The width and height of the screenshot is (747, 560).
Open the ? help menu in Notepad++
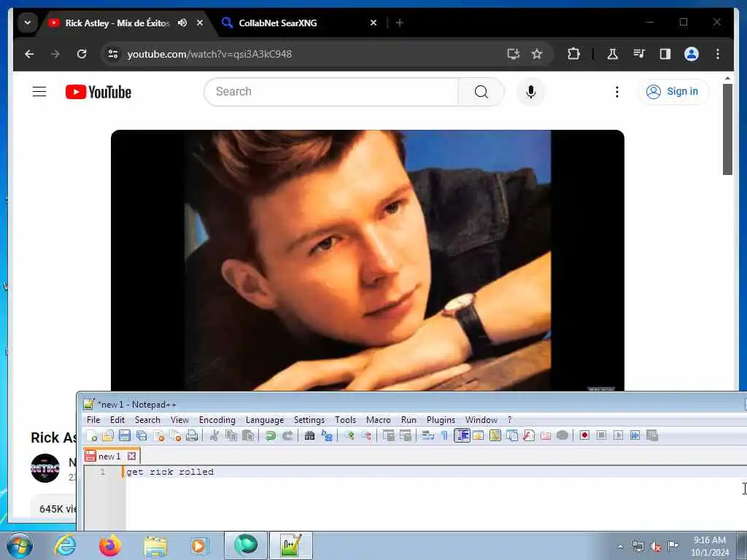[509, 420]
